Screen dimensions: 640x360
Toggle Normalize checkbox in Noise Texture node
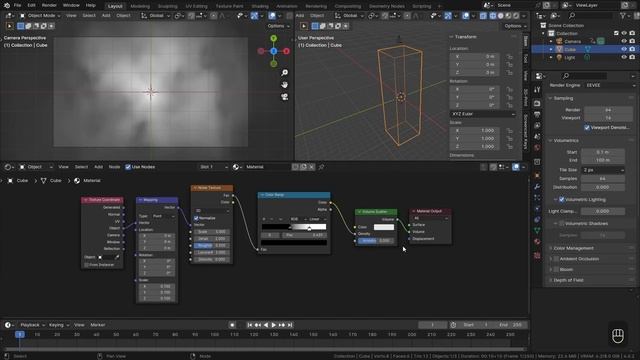tap(196, 218)
